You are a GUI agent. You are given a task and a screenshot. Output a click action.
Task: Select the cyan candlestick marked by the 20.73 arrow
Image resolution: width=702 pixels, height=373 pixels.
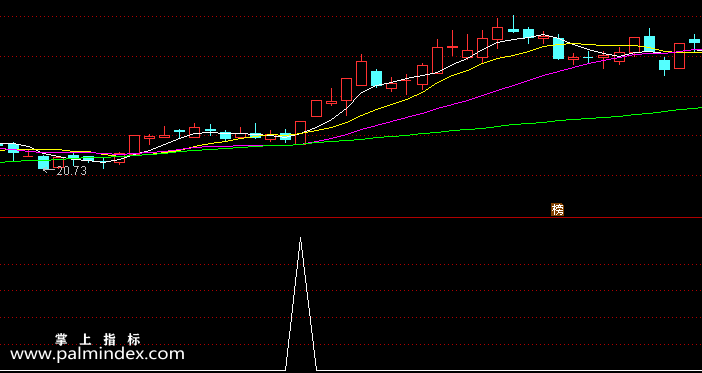(x=43, y=162)
